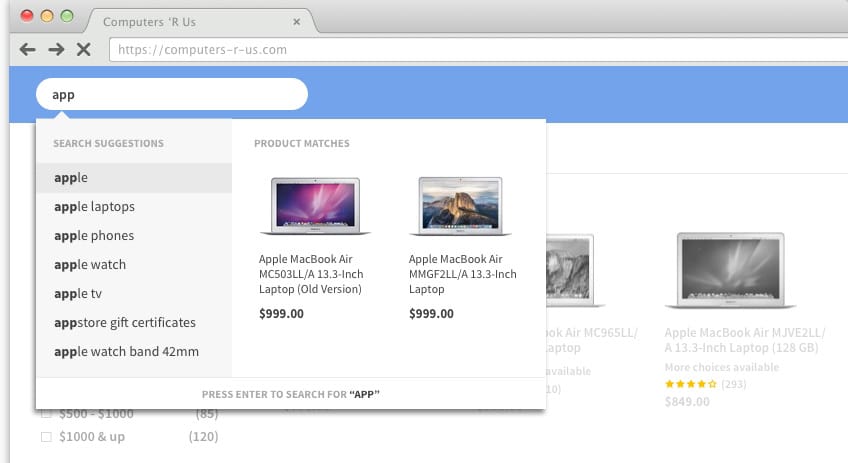
Task: Click the green maximize window button
Action: click(x=67, y=16)
